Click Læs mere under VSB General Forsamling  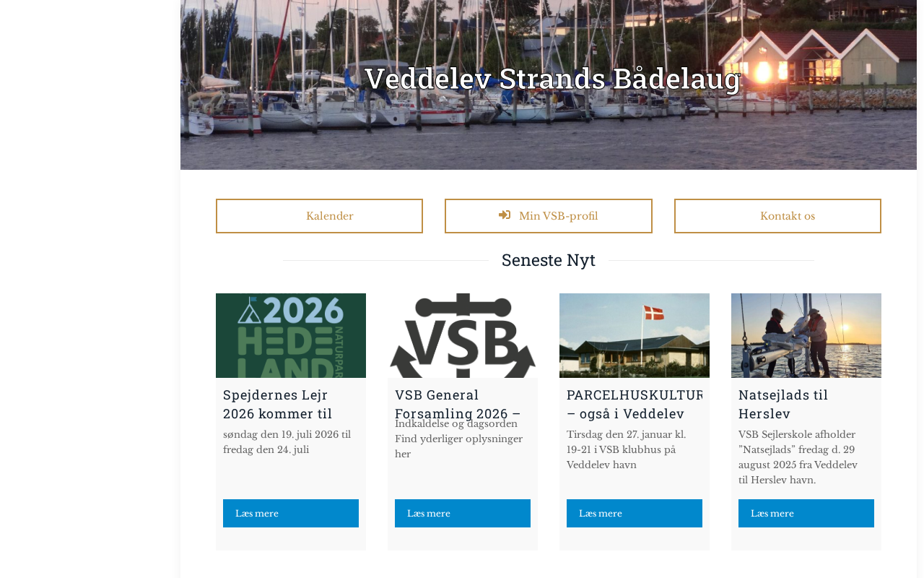[x=463, y=513]
